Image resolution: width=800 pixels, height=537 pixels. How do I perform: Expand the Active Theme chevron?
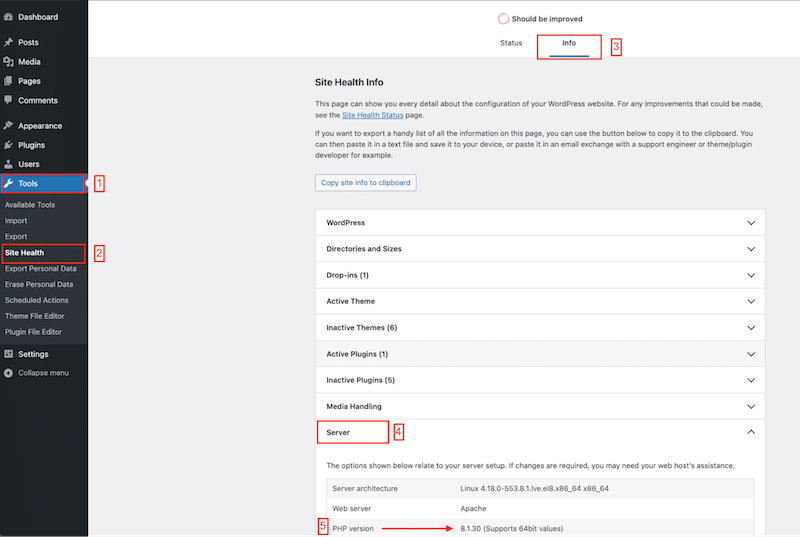point(751,301)
